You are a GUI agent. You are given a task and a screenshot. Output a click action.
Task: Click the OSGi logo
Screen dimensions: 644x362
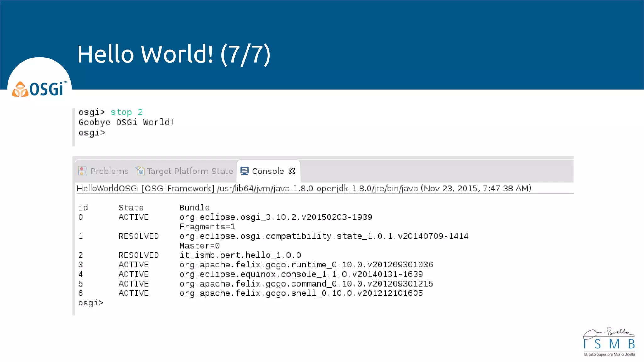pyautogui.click(x=40, y=89)
